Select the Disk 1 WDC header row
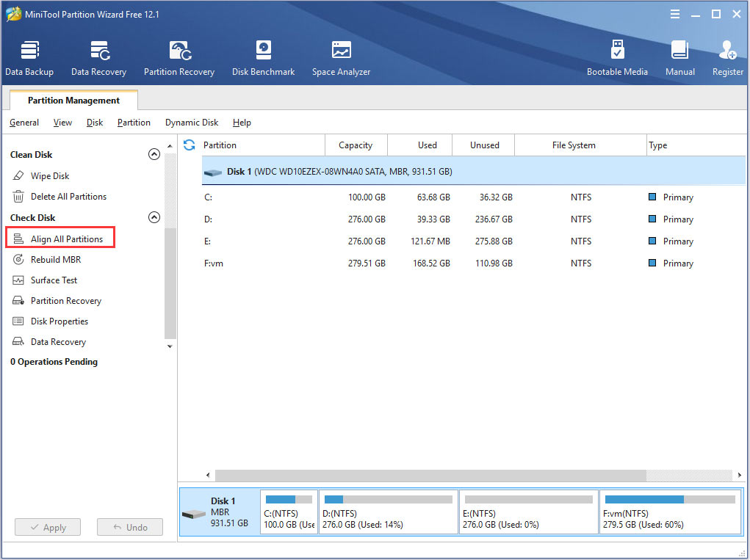The width and height of the screenshot is (750, 560). [474, 171]
